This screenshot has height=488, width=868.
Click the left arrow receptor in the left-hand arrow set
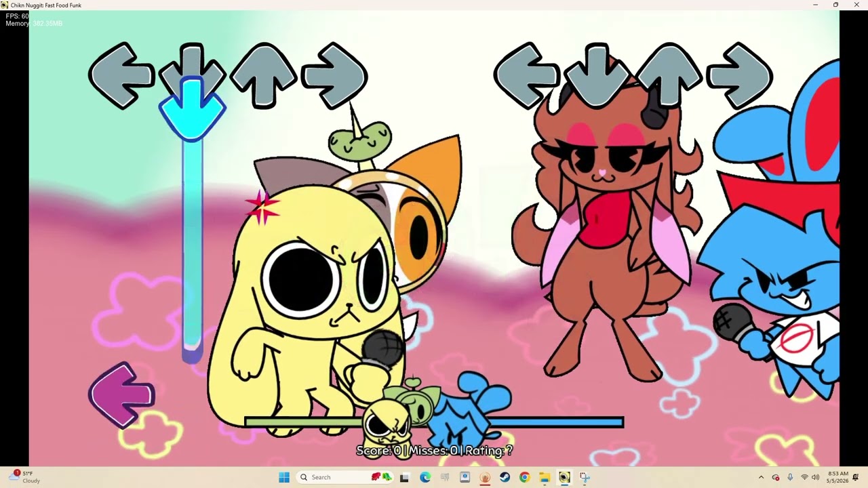coord(122,75)
